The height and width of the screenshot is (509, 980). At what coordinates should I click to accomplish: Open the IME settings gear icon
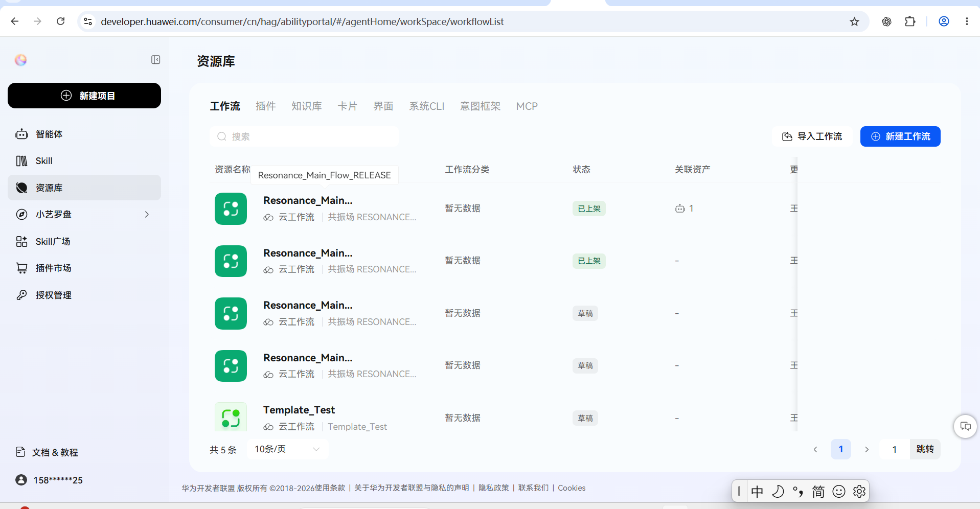[x=859, y=492]
